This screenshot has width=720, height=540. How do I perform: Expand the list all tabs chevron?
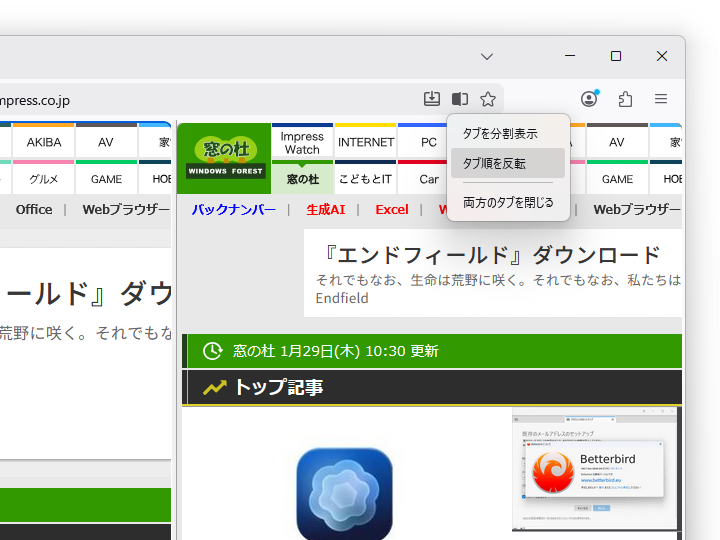tap(487, 56)
